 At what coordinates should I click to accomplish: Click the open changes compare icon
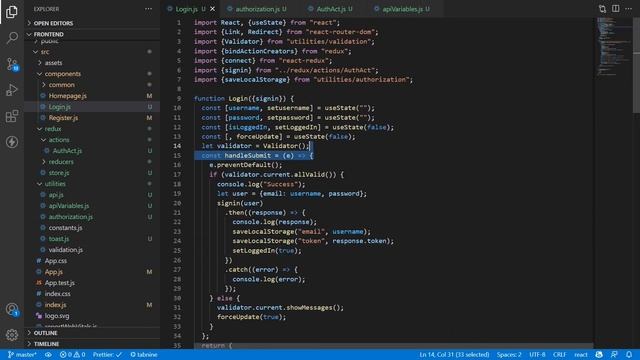click(602, 9)
